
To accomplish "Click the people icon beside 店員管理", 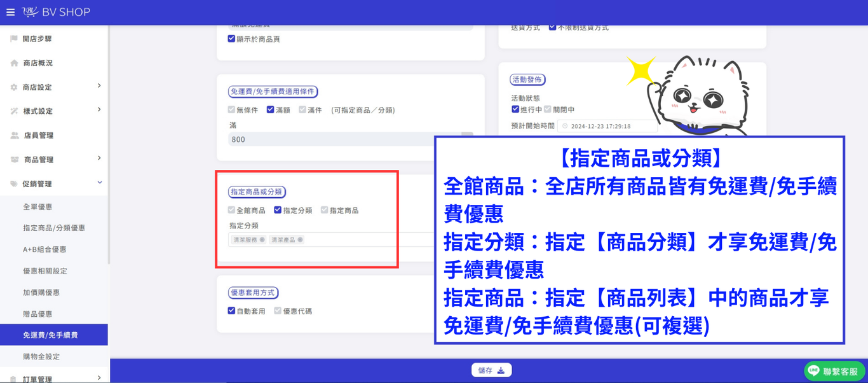I will point(14,136).
